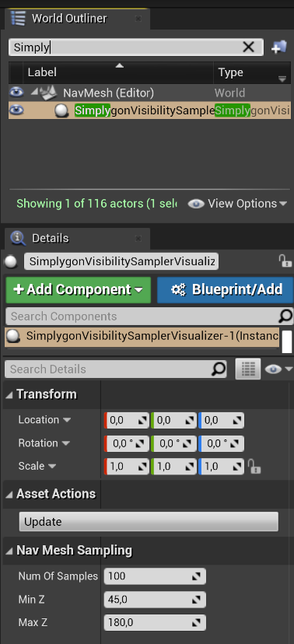Collapse the Nav Mesh Sampling section

9,551
